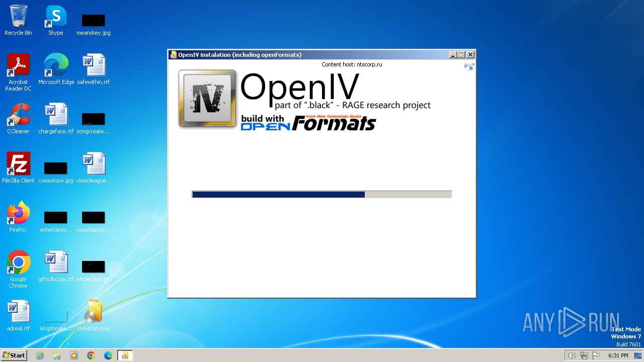Viewport: 644px width, 362px height.
Task: Click the OpenIV installer title bar
Action: (x=307, y=55)
